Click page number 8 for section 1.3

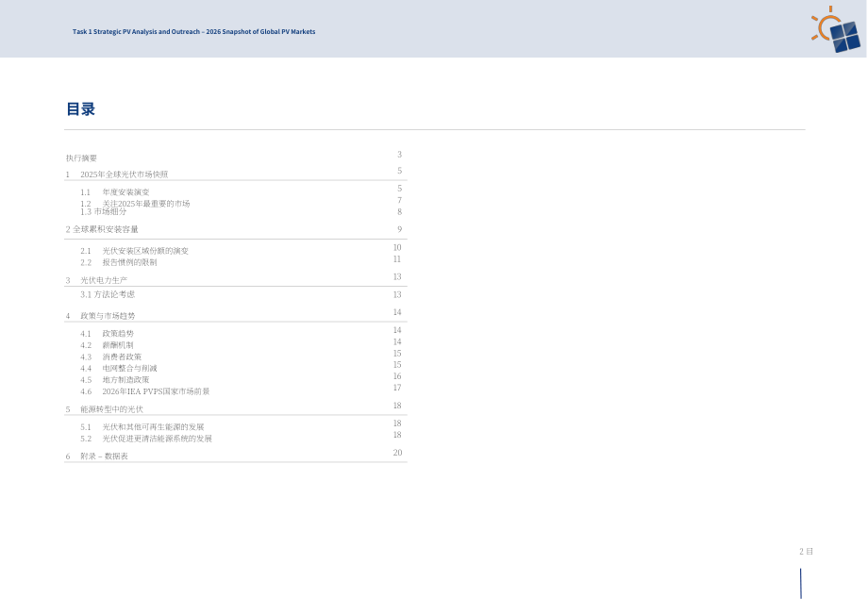point(400,212)
